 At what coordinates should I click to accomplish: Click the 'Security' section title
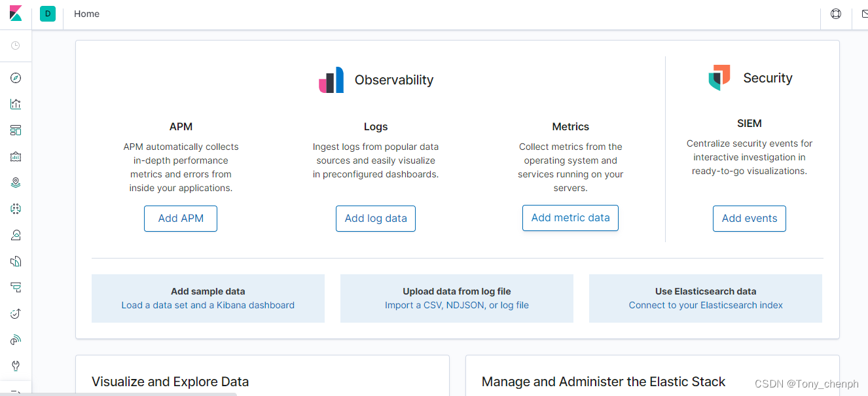768,78
